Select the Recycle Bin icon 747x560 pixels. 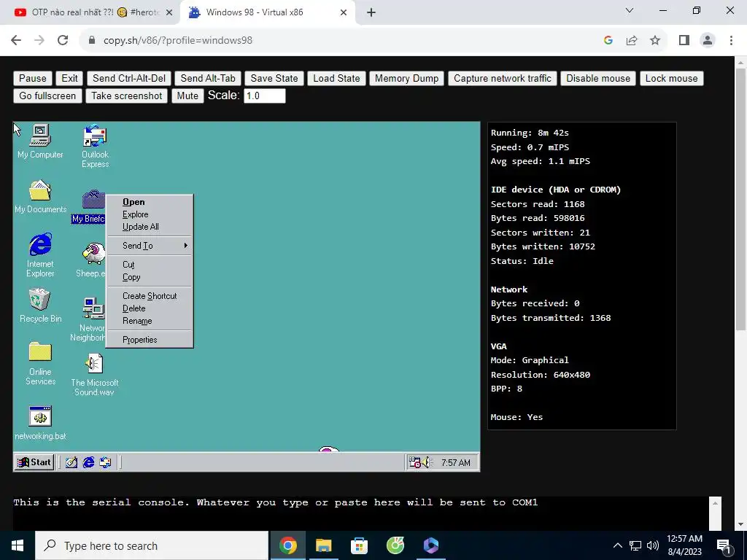[x=40, y=306]
